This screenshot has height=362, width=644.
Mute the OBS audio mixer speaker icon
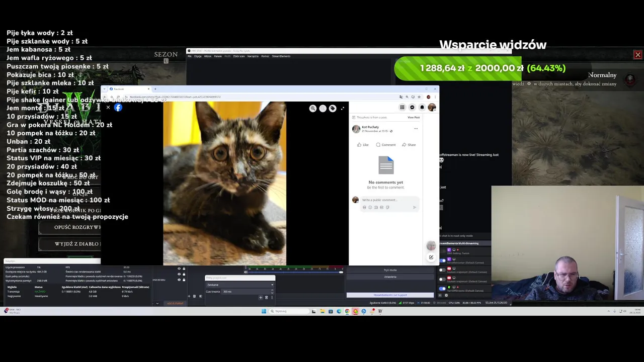[x=246, y=272]
